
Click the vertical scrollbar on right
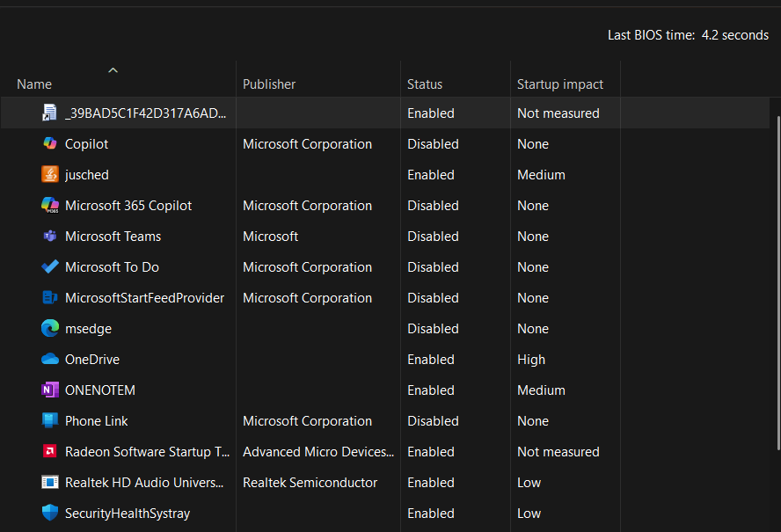pyautogui.click(x=778, y=283)
